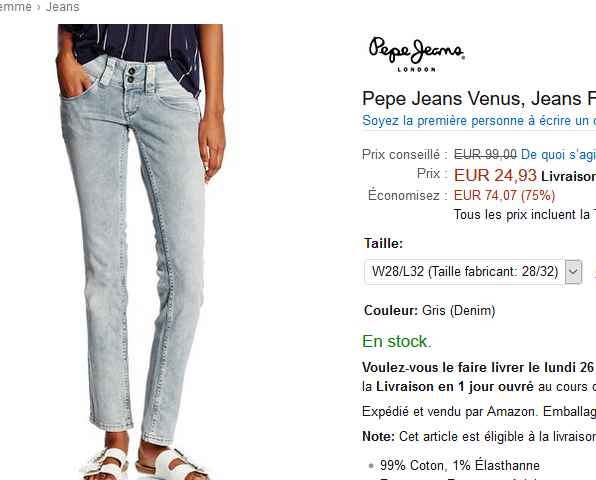Click the Livraison text beside the price
The width and height of the screenshot is (596, 480).
[x=568, y=176]
